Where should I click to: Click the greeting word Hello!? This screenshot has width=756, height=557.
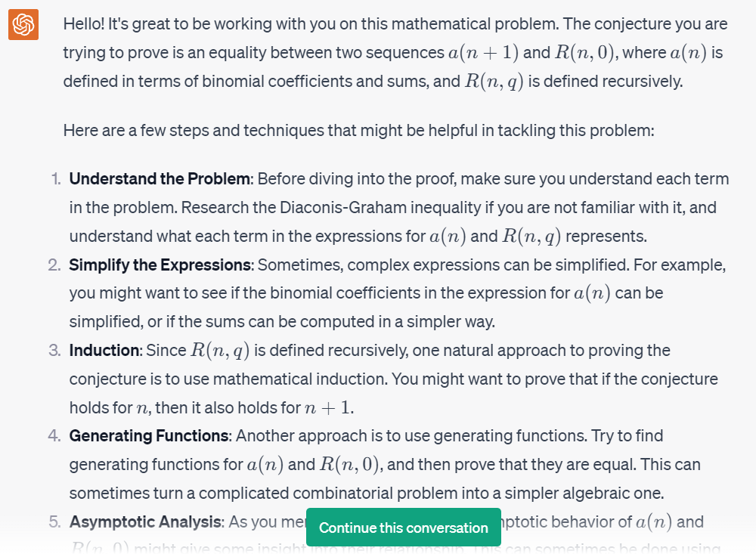pos(83,23)
